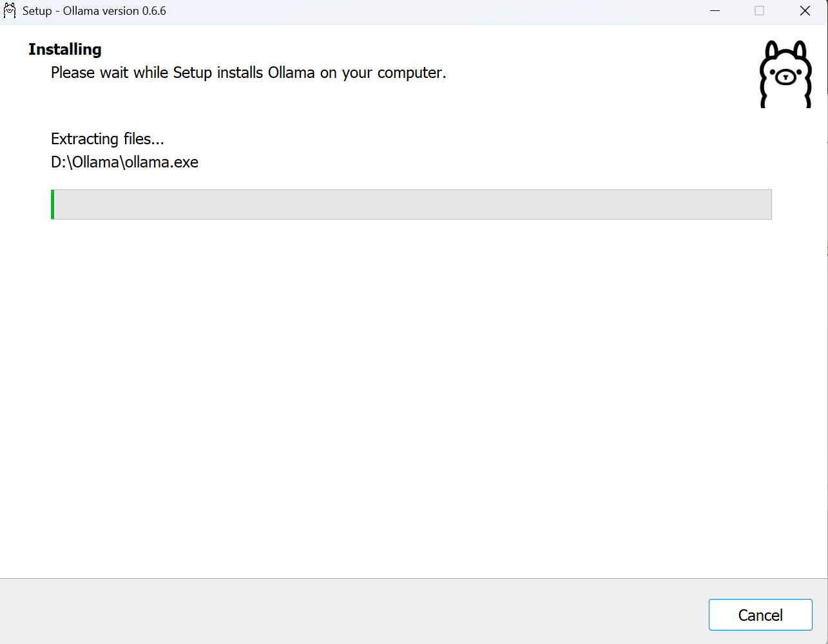
Task: Click 'Please wait while Setup installs Ollama' text
Action: click(249, 73)
